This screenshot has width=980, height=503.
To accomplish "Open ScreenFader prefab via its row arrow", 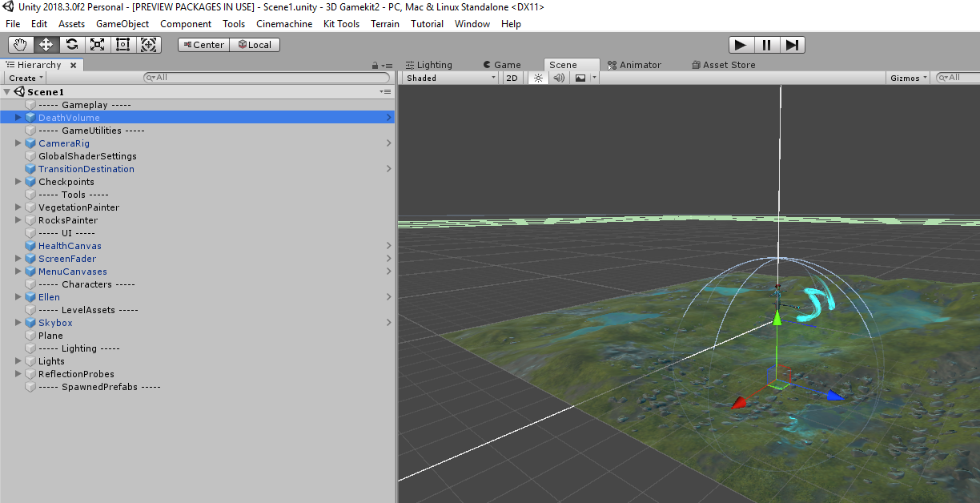I will pos(389,259).
